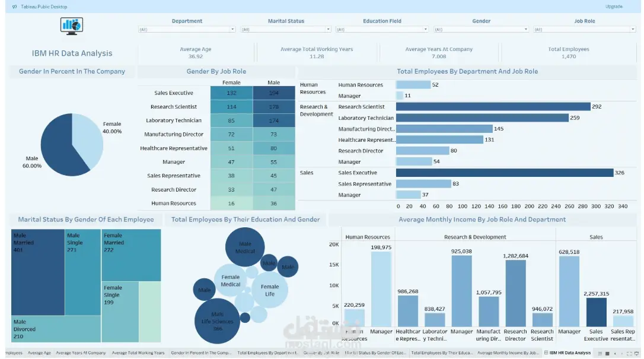The height and width of the screenshot is (359, 644).
Task: Open the Gender filter dropdown
Action: coord(481,30)
